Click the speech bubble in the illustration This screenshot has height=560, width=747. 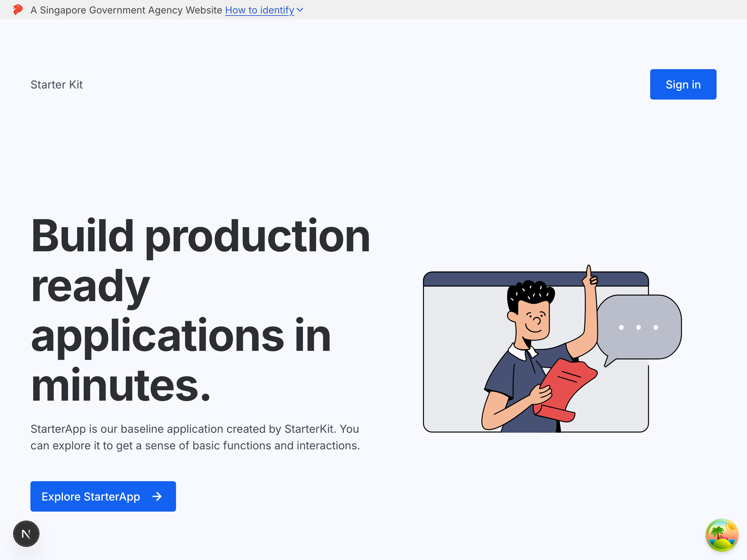[639, 327]
